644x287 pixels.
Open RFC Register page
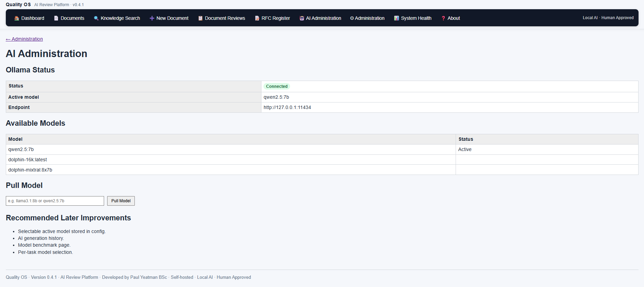pos(272,18)
